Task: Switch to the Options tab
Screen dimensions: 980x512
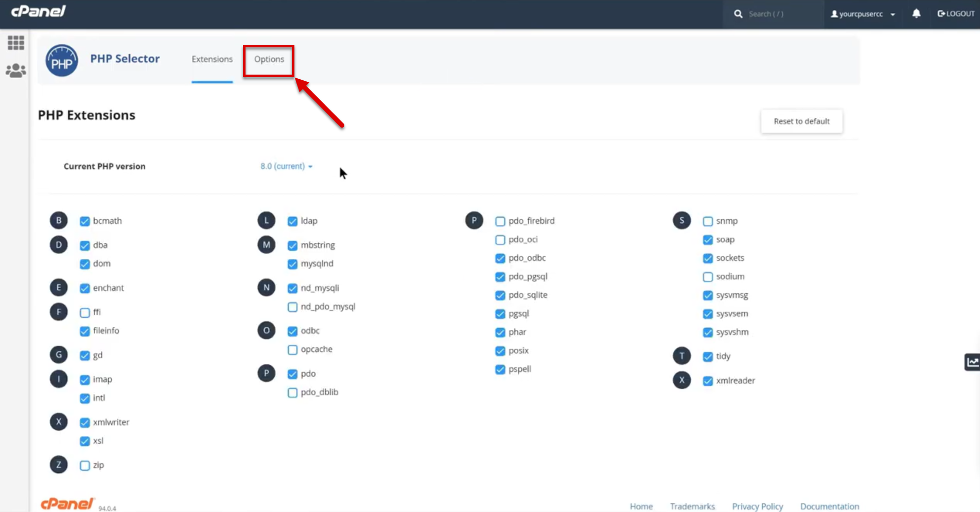Action: click(269, 59)
